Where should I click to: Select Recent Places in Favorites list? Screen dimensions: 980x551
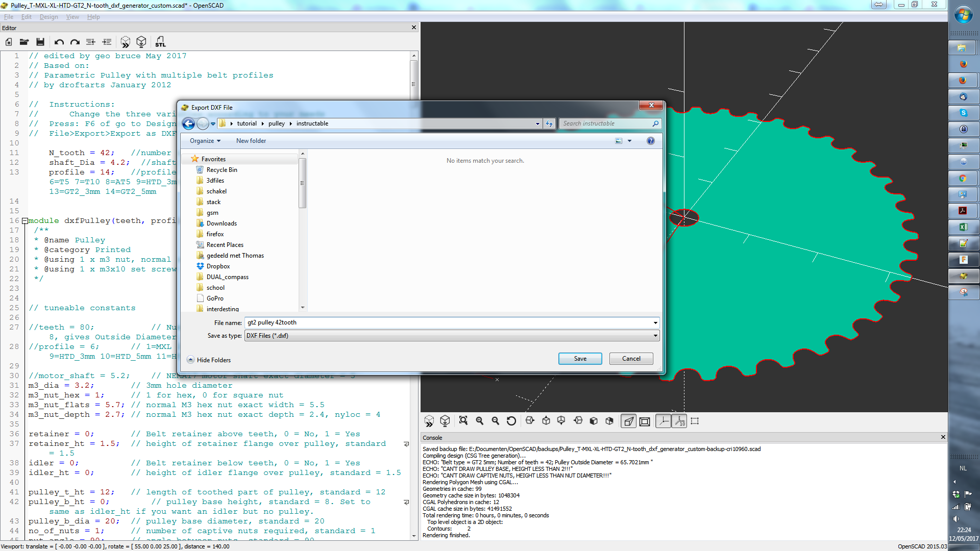coord(225,245)
